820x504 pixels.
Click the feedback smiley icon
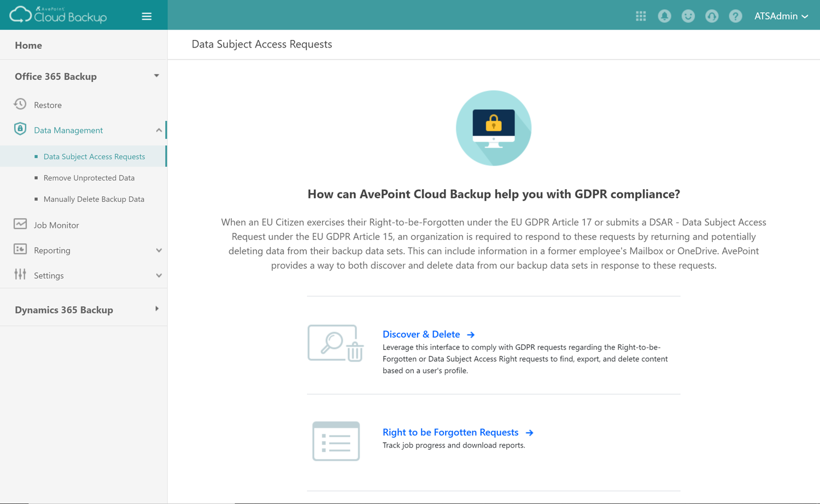click(688, 16)
